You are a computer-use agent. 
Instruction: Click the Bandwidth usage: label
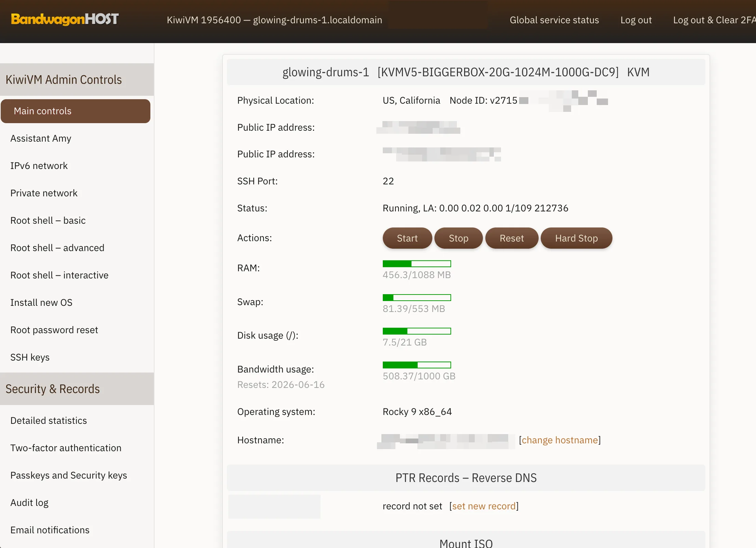[275, 369]
